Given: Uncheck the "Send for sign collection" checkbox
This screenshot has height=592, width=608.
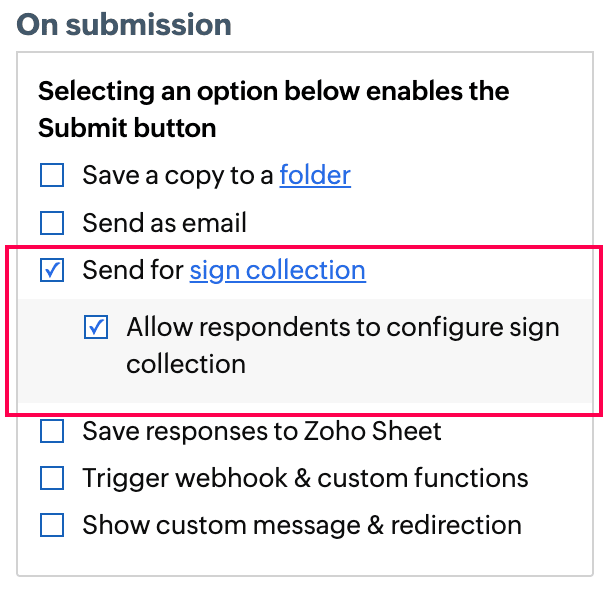Looking at the screenshot, I should (52, 270).
